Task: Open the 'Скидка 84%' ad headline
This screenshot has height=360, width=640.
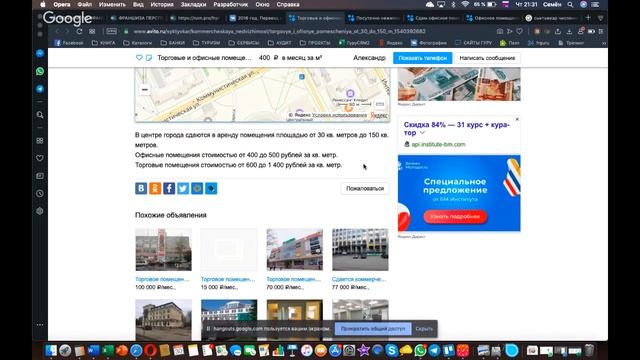Action: click(x=457, y=129)
